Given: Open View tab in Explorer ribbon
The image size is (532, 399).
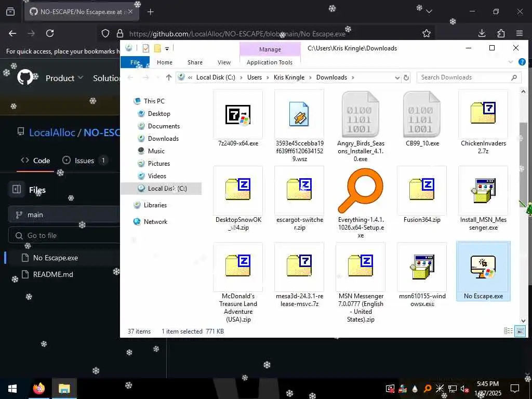Looking at the screenshot, I should pos(224,62).
